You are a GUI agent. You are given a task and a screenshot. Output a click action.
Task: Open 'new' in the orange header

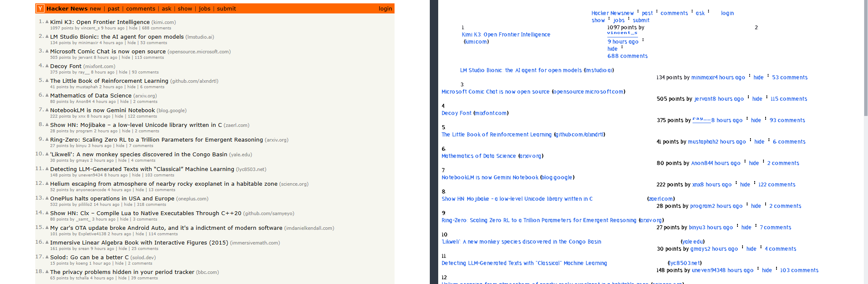coord(95,8)
